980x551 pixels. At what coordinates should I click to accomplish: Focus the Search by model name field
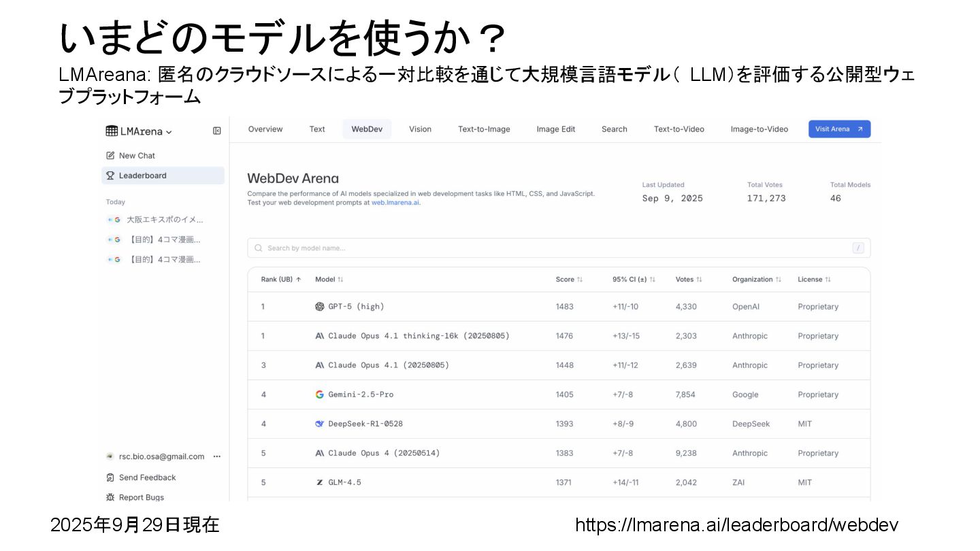point(559,248)
